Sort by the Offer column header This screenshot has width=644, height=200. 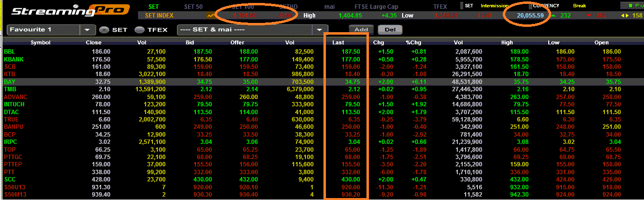pos(237,42)
